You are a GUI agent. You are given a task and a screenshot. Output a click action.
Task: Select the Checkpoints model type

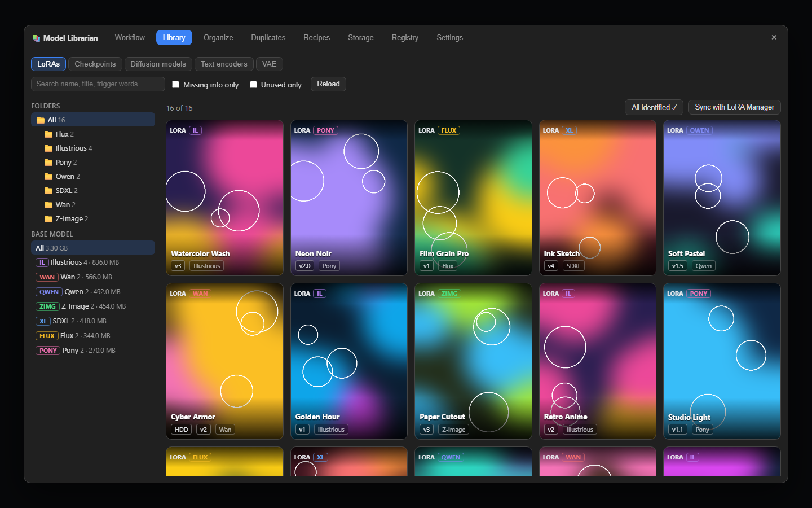(x=95, y=64)
